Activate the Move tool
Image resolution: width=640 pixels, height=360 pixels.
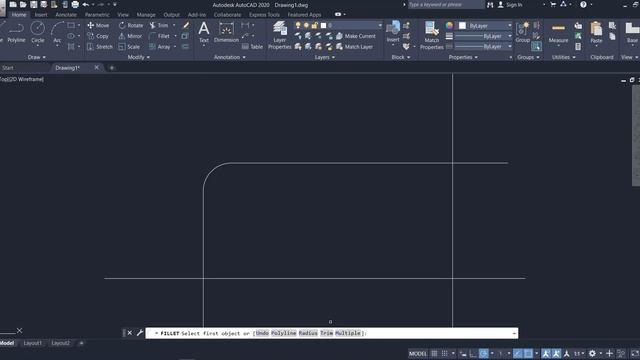pyautogui.click(x=98, y=25)
